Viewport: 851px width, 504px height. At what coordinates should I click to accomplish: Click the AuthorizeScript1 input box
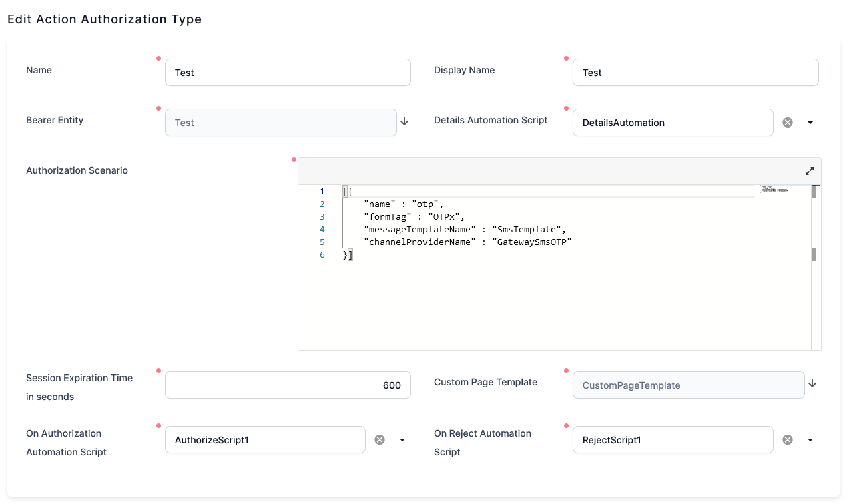click(265, 440)
